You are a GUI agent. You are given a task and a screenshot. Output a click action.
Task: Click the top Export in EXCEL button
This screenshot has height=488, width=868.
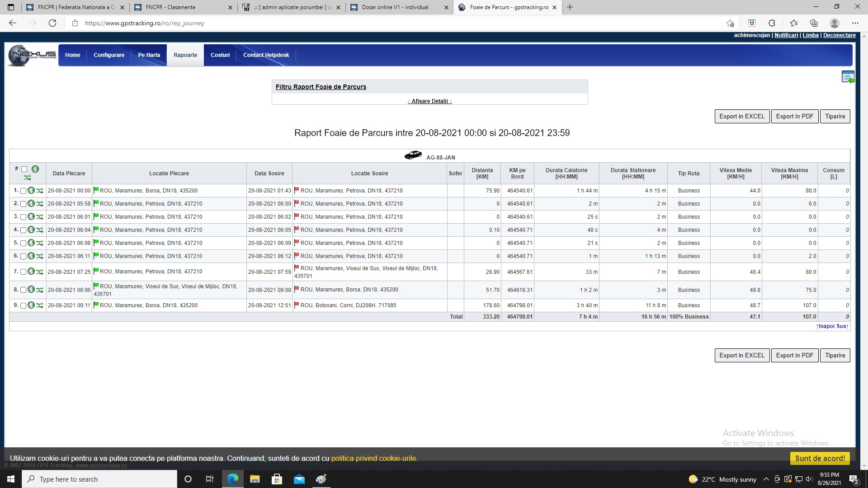point(741,117)
